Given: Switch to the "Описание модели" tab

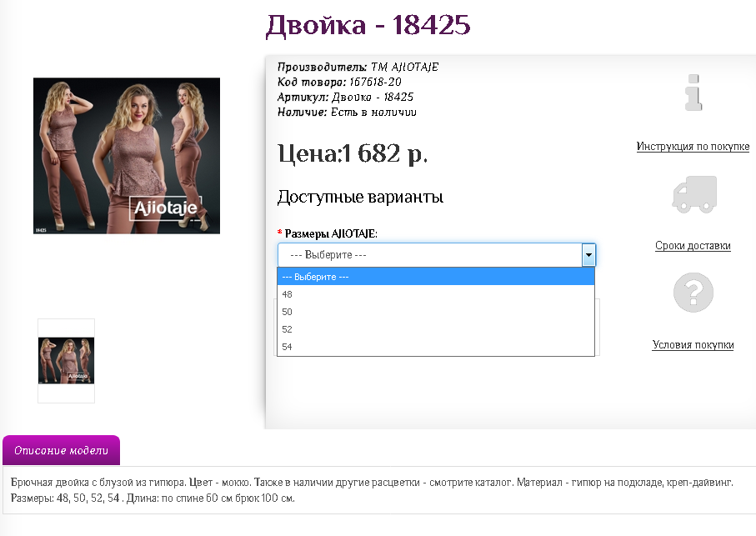Looking at the screenshot, I should click(x=62, y=451).
